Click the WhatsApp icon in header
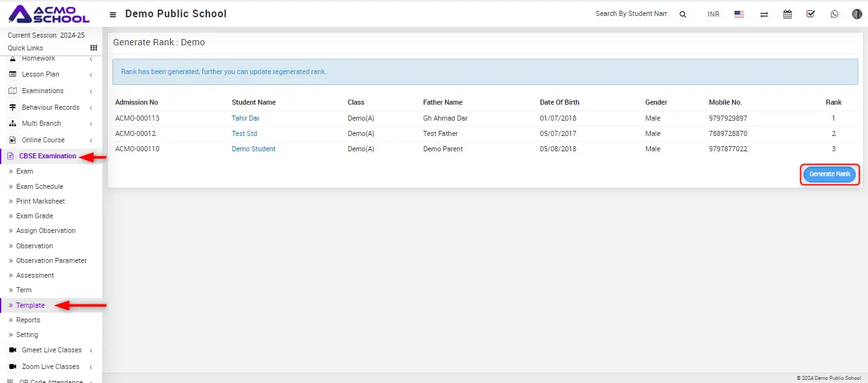The height and width of the screenshot is (383, 868). point(834,14)
